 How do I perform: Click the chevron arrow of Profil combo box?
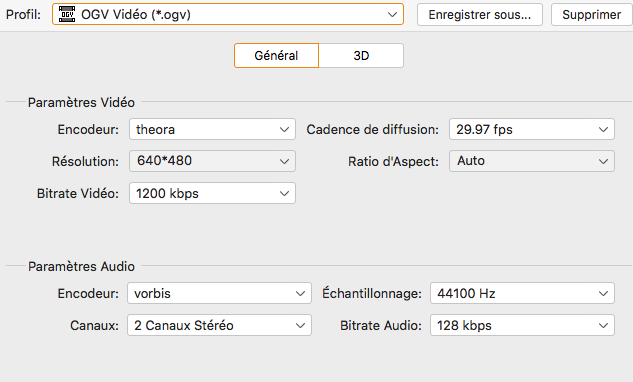[392, 15]
